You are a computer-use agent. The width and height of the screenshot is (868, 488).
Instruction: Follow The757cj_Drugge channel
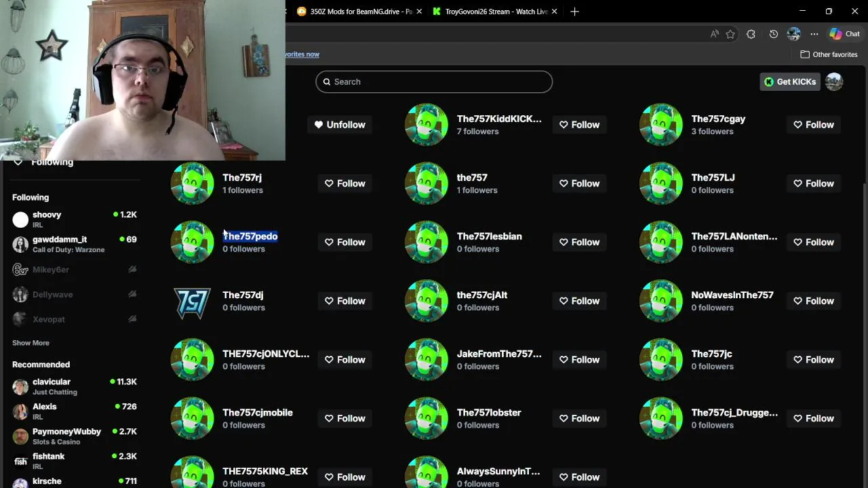coord(814,418)
